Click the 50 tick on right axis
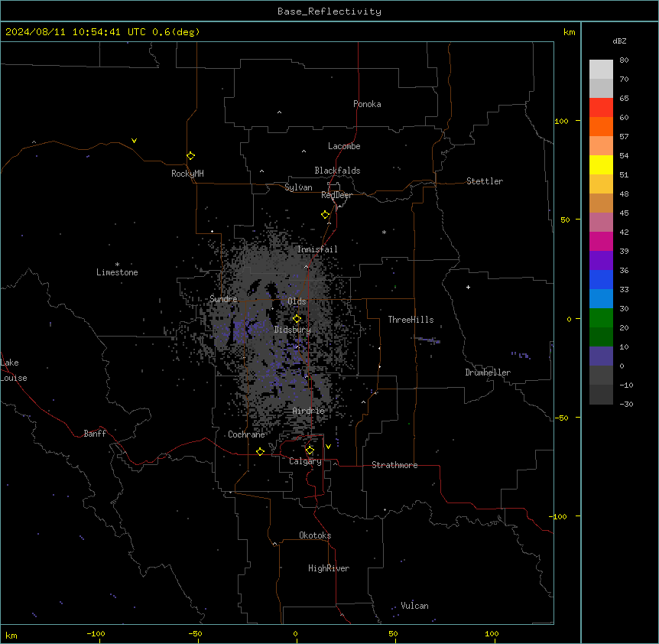Image resolution: width=659 pixels, height=644 pixels. [x=565, y=220]
